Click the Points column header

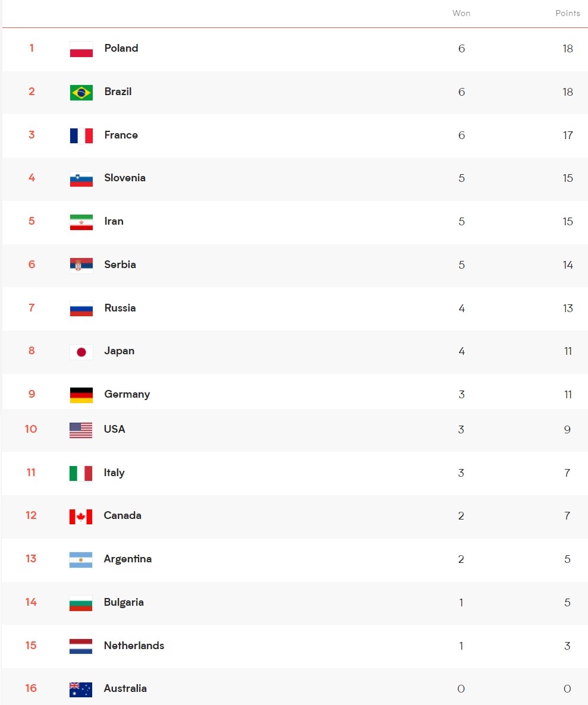point(567,13)
